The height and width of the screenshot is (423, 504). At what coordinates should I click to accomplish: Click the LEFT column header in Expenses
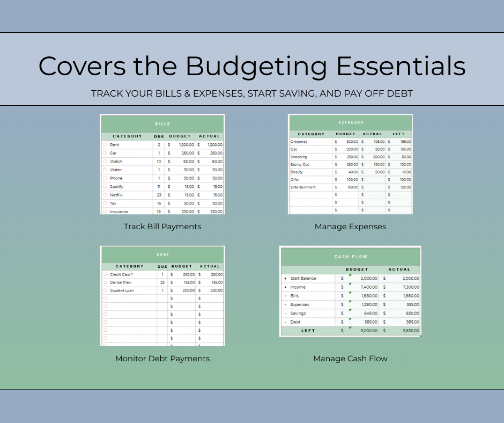pos(398,134)
